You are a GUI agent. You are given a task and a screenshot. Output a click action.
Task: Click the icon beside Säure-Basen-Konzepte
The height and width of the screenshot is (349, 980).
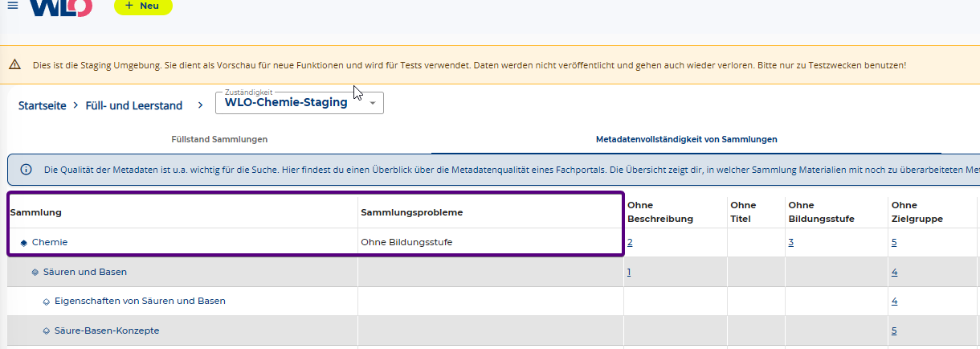[47, 331]
